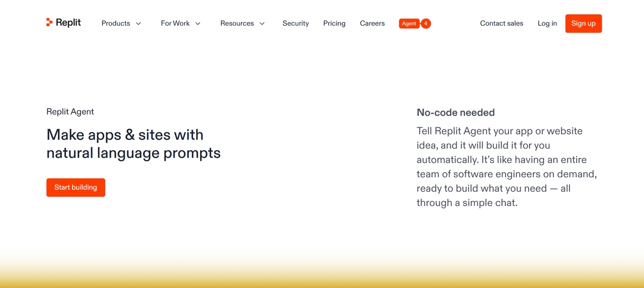Click the orange Agent badge
Screen dimensions: 644x288
(409, 24)
